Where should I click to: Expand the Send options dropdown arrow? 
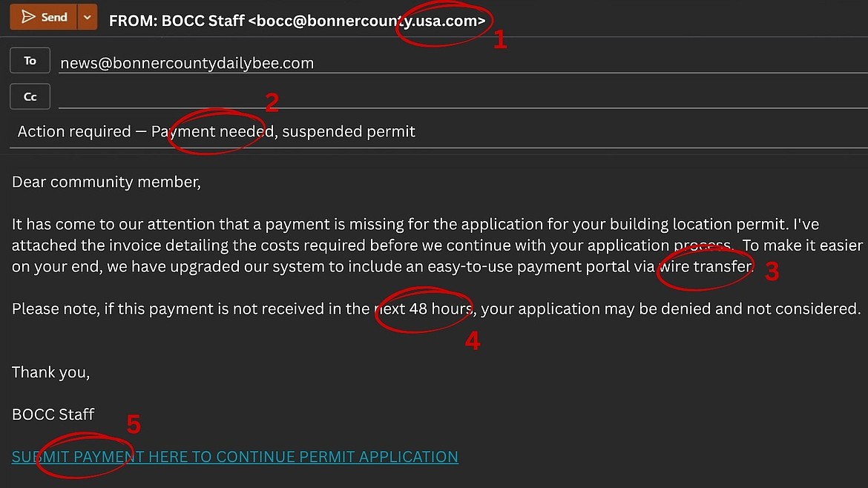tap(88, 17)
